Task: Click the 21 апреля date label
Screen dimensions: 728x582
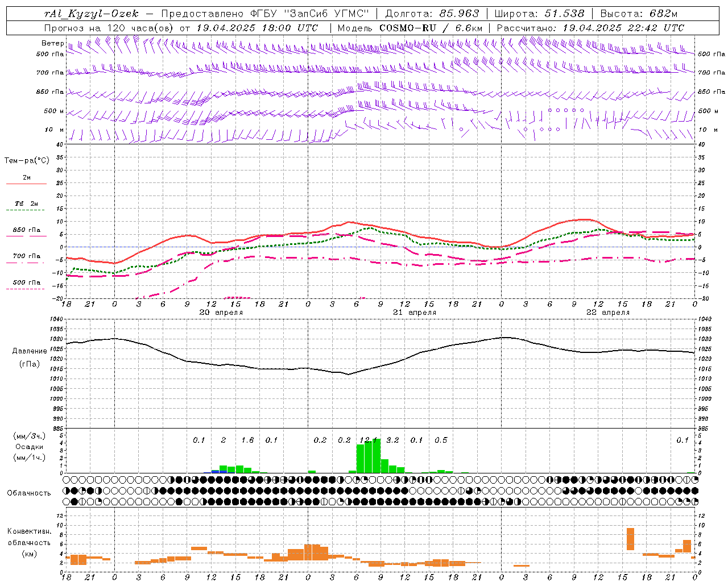Action: coord(415,313)
